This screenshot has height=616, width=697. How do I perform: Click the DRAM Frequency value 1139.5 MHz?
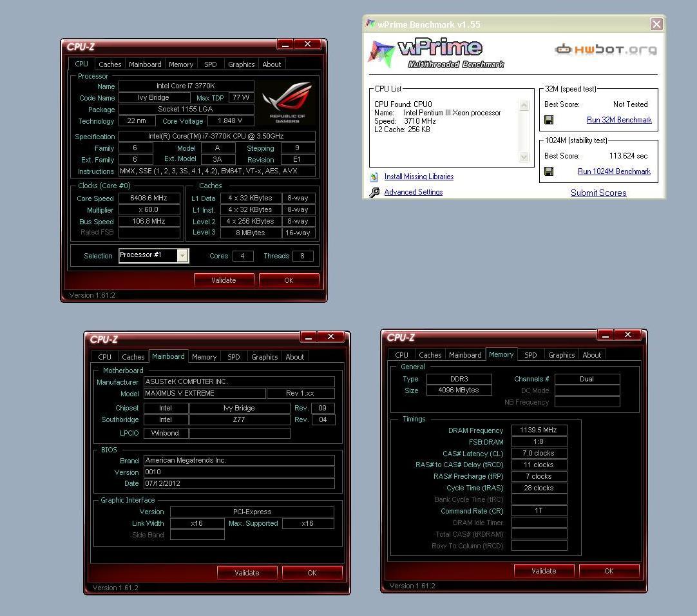539,430
